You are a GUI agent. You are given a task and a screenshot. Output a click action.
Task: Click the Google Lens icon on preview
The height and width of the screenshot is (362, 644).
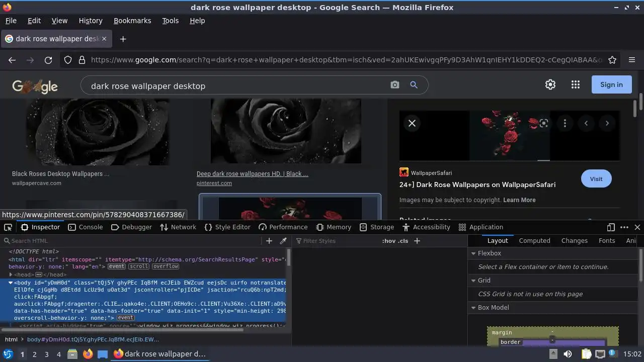544,123
